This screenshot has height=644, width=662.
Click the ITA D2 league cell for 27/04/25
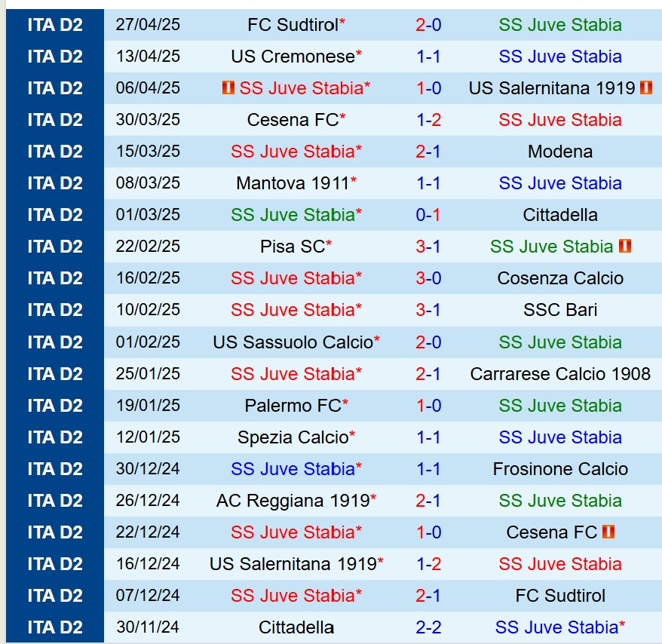pyautogui.click(x=55, y=25)
